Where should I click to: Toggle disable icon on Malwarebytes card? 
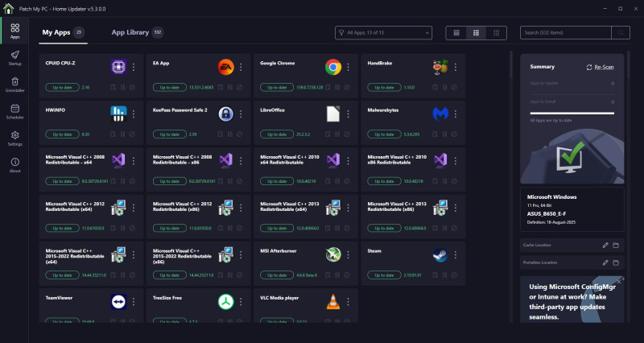[x=454, y=134]
